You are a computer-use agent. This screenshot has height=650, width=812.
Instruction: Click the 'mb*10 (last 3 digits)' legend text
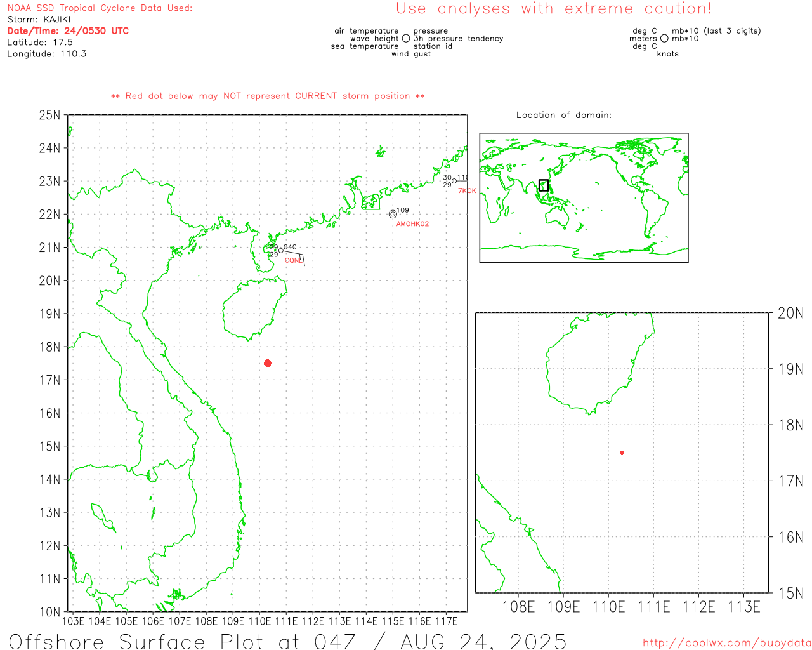point(716,31)
